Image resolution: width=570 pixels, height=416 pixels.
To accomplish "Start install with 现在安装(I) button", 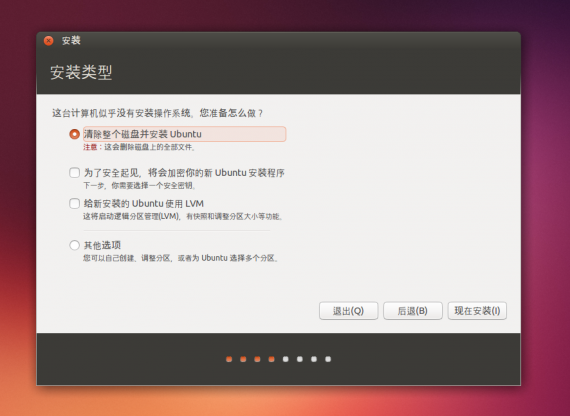I will [477, 311].
